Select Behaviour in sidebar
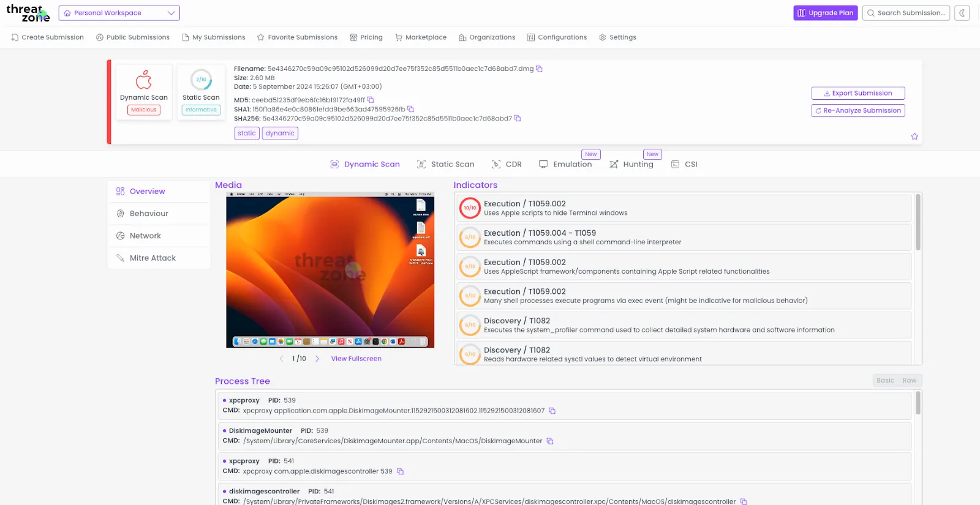Viewport: 980px width, 505px height. click(159, 214)
